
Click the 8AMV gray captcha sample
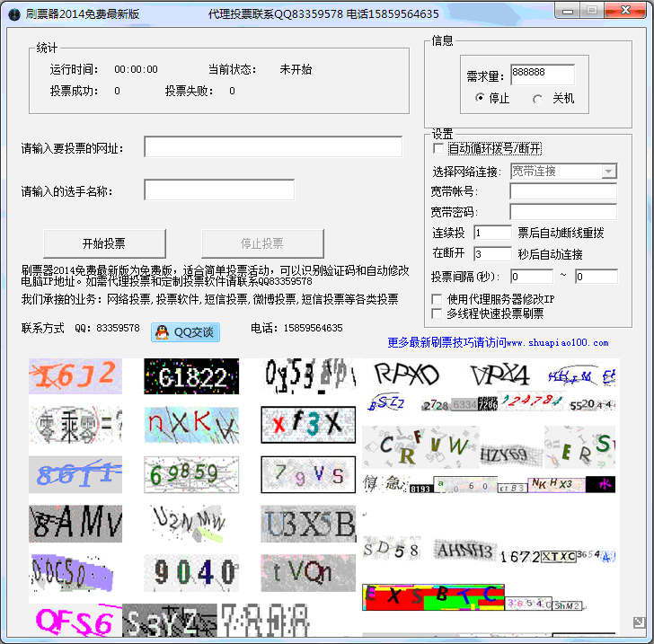(x=75, y=524)
